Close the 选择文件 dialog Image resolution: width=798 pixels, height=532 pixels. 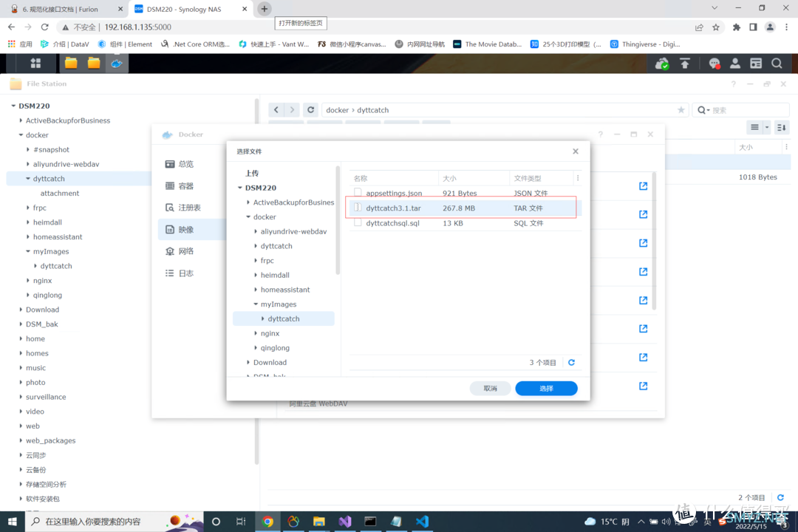pos(576,151)
